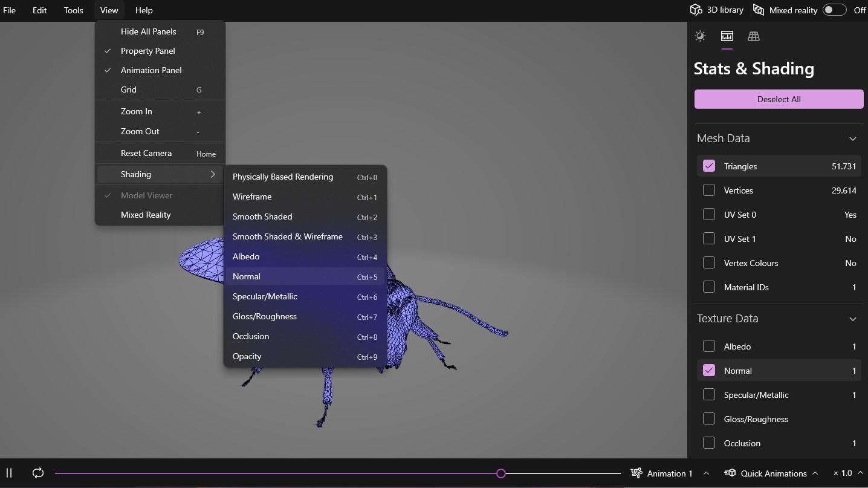Collapse the Mesh Data section
Screen dimensions: 868x488
[852, 138]
